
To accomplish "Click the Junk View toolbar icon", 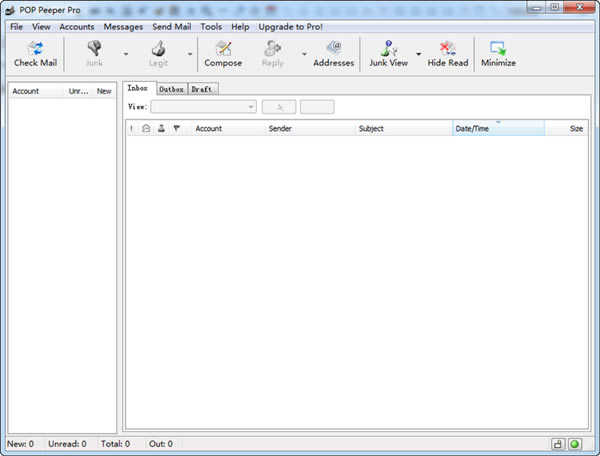I will click(388, 53).
